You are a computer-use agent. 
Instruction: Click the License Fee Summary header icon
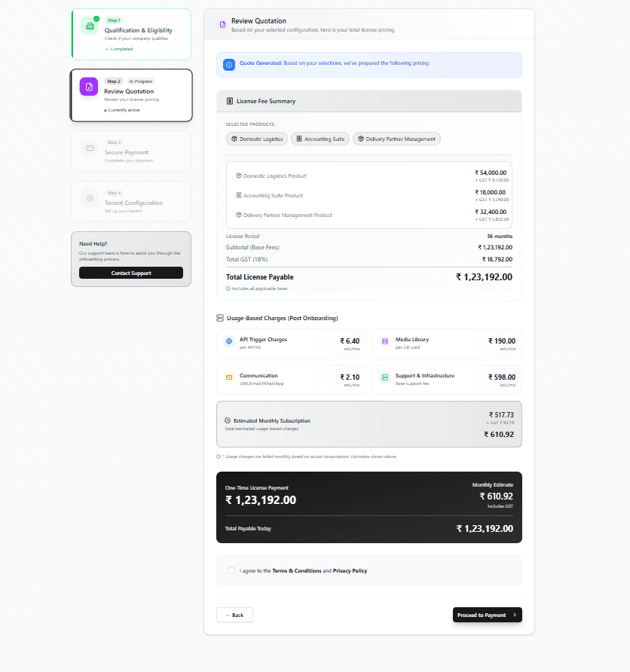(230, 101)
